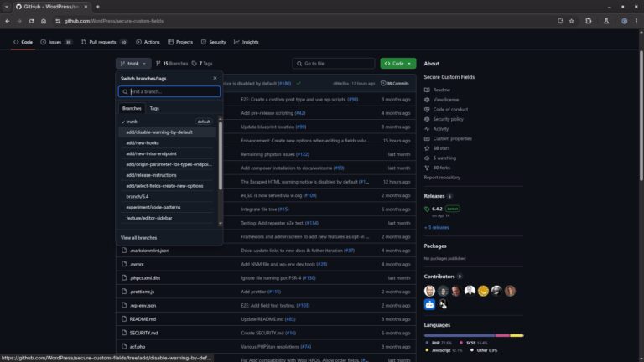Viewport: 644px width, 362px height.
Task: Open the SCSS language link
Action: click(474, 343)
